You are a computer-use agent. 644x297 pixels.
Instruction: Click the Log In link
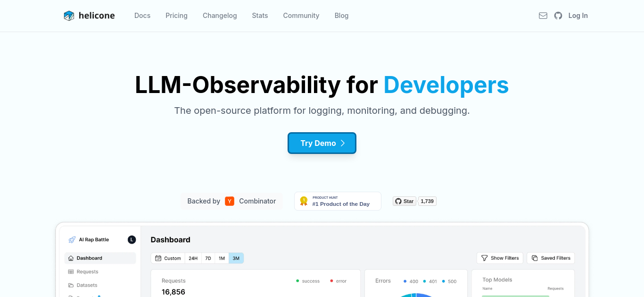[x=578, y=16]
